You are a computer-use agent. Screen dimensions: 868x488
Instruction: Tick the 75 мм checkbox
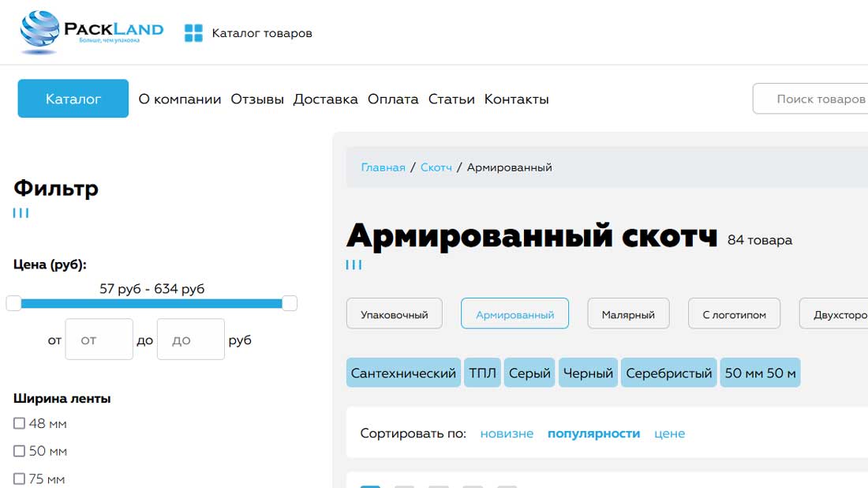18,479
